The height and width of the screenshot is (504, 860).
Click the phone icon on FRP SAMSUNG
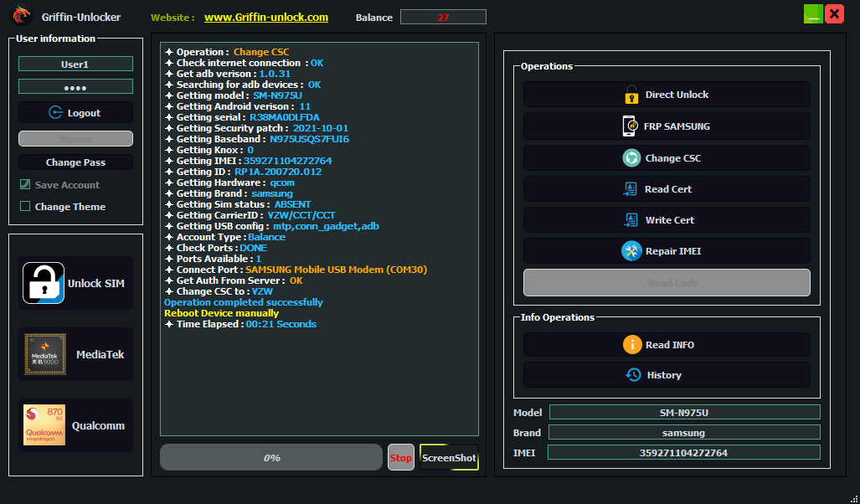[x=629, y=126]
